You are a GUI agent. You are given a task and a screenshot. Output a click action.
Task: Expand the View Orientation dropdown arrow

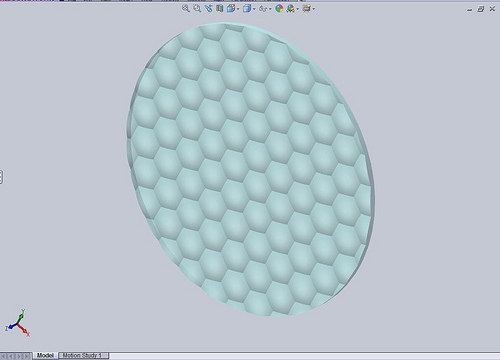pos(238,9)
